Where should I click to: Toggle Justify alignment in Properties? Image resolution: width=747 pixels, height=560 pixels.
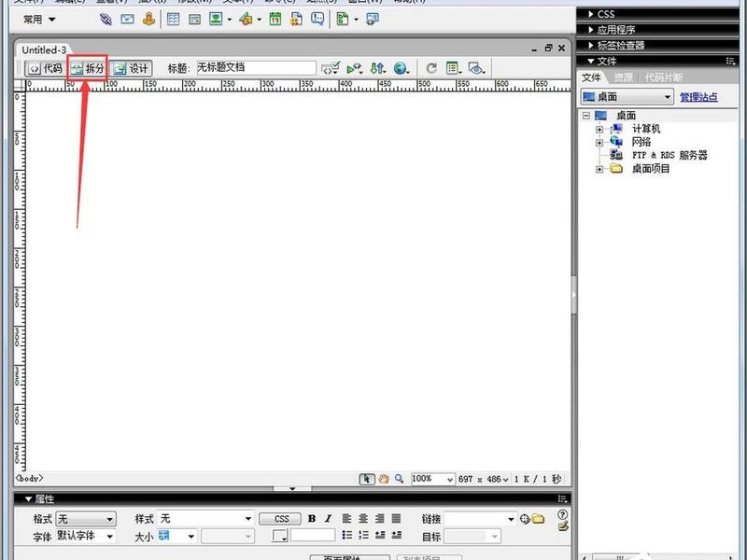click(x=396, y=519)
